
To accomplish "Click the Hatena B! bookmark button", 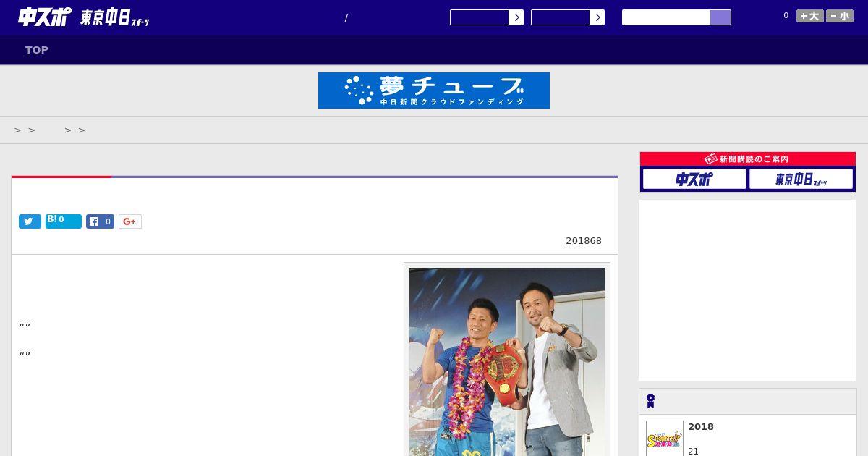I will point(64,221).
